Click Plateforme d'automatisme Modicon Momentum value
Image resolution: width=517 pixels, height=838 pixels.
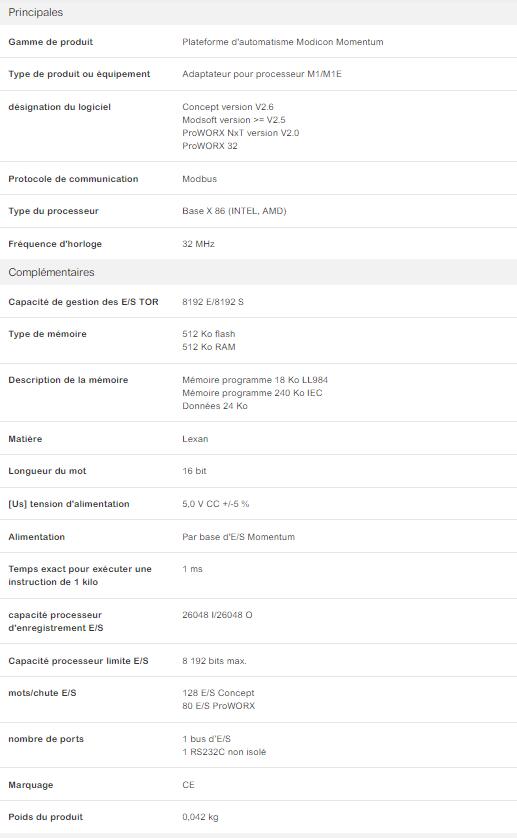click(282, 42)
